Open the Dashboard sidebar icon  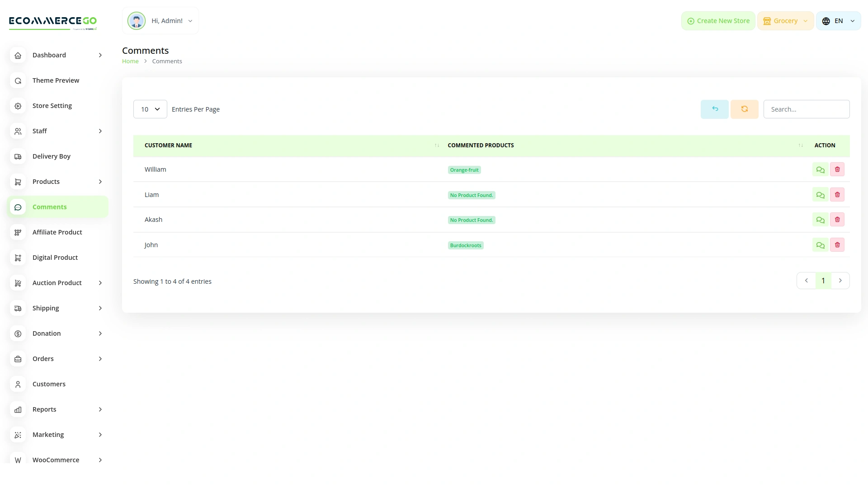point(18,55)
